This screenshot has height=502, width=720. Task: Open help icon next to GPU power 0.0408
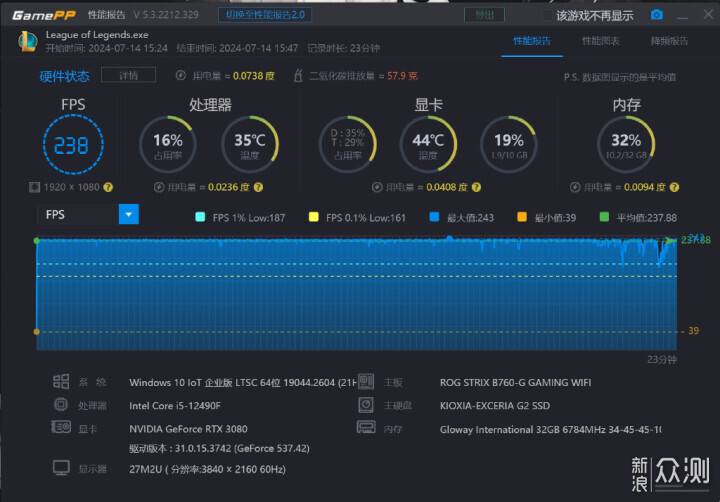click(477, 187)
